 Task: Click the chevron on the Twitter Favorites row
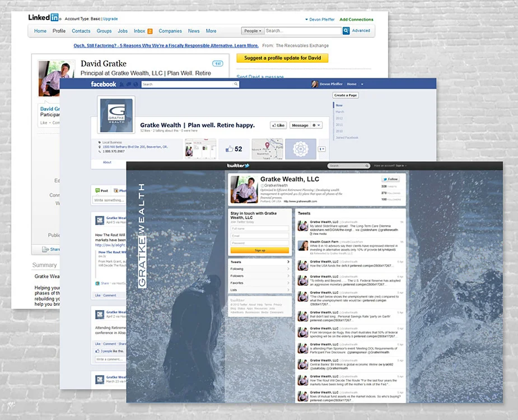click(x=288, y=283)
